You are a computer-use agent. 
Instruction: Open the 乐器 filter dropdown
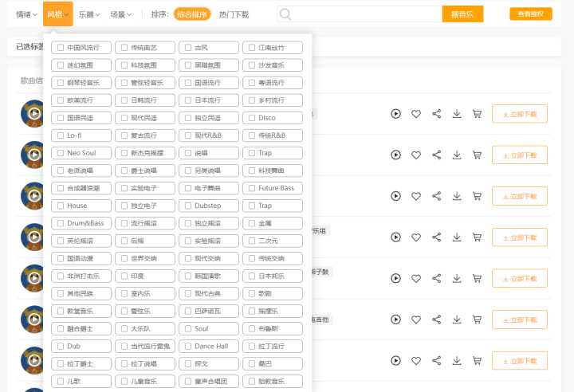(89, 14)
